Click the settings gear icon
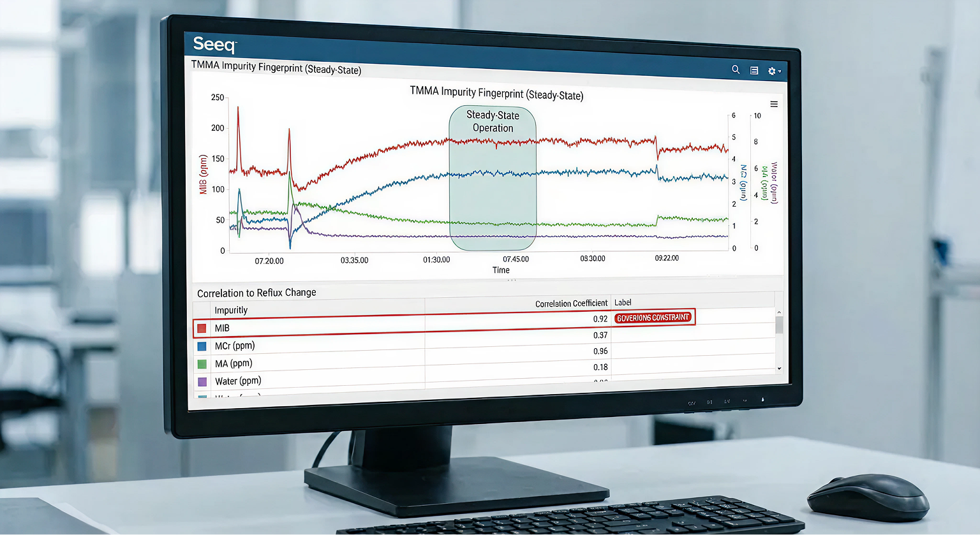 771,71
